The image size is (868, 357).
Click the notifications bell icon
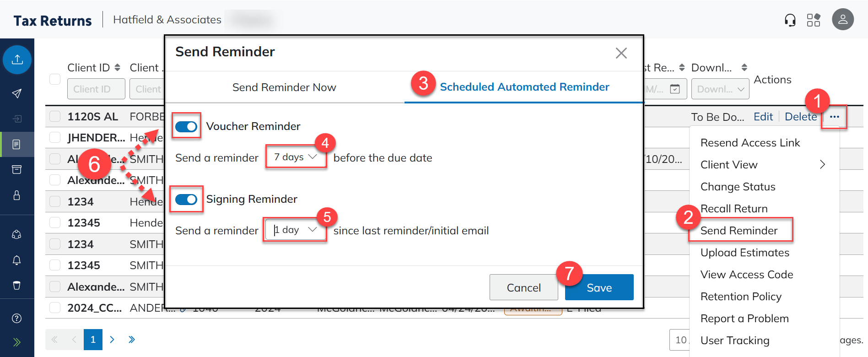click(17, 260)
